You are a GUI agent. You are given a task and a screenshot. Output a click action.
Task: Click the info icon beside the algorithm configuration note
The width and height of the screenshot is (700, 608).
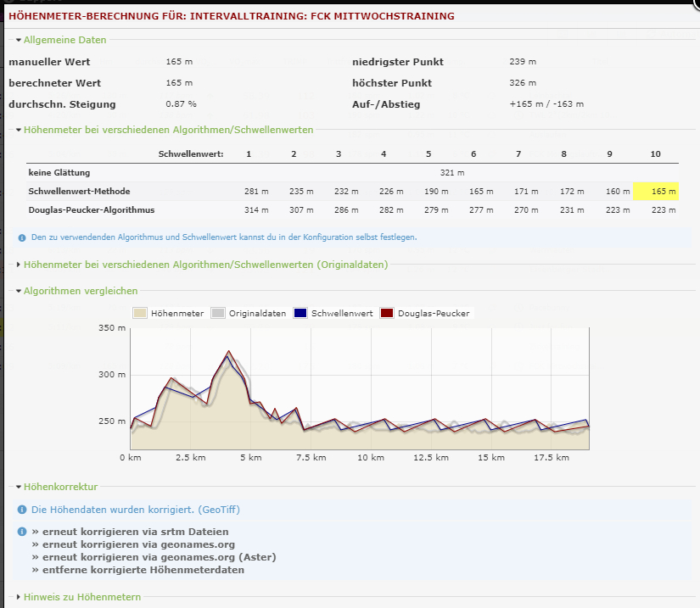pos(22,237)
